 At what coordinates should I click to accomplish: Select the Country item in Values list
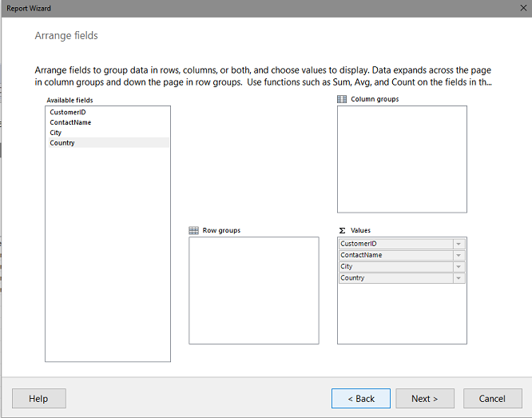click(396, 278)
